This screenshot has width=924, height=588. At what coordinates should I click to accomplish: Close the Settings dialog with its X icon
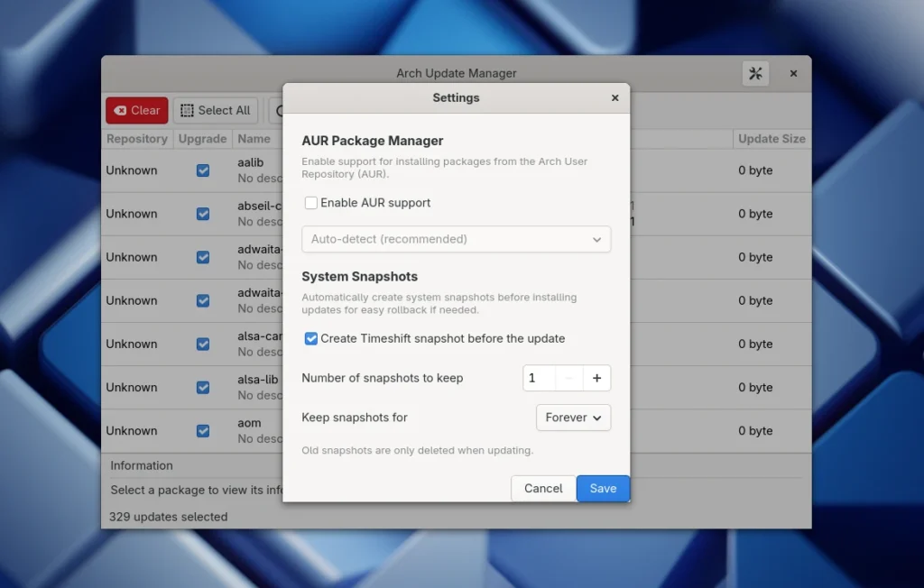coord(614,97)
